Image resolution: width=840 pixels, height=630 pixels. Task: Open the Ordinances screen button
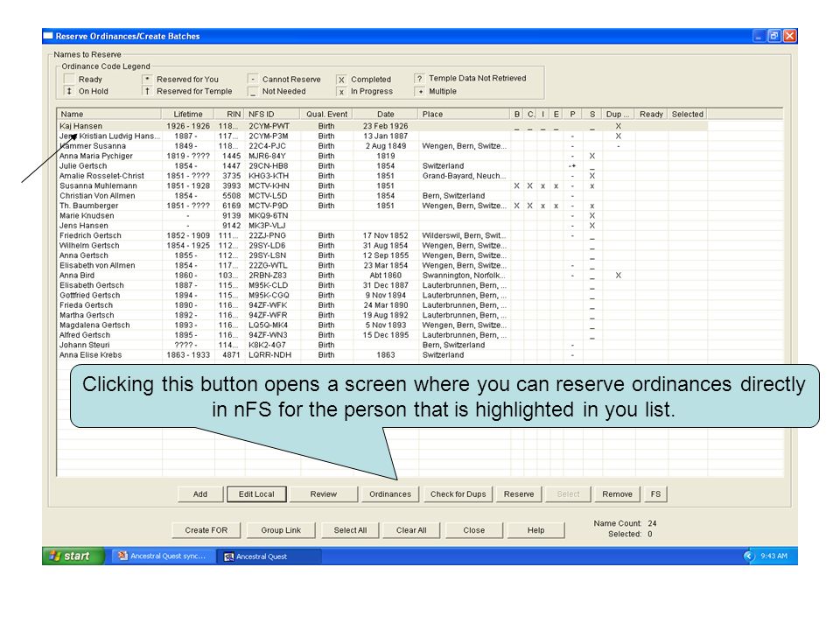pos(390,493)
